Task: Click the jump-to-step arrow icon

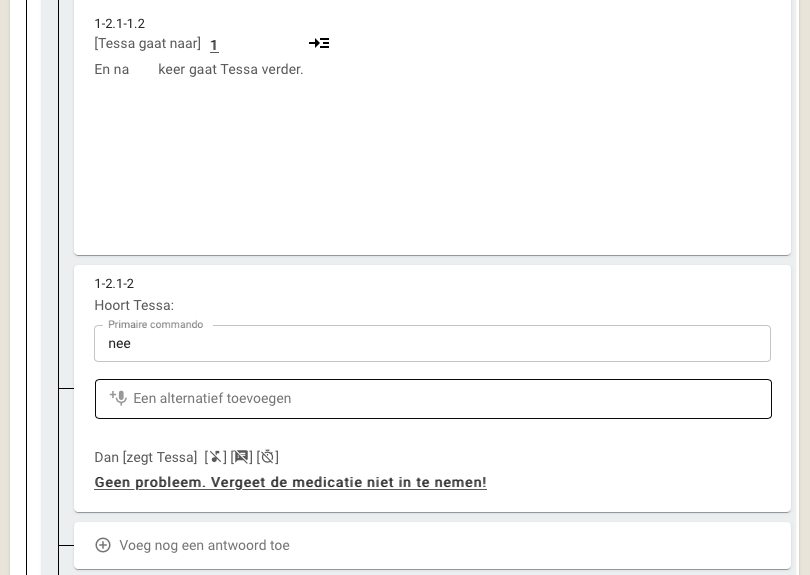Action: click(319, 43)
